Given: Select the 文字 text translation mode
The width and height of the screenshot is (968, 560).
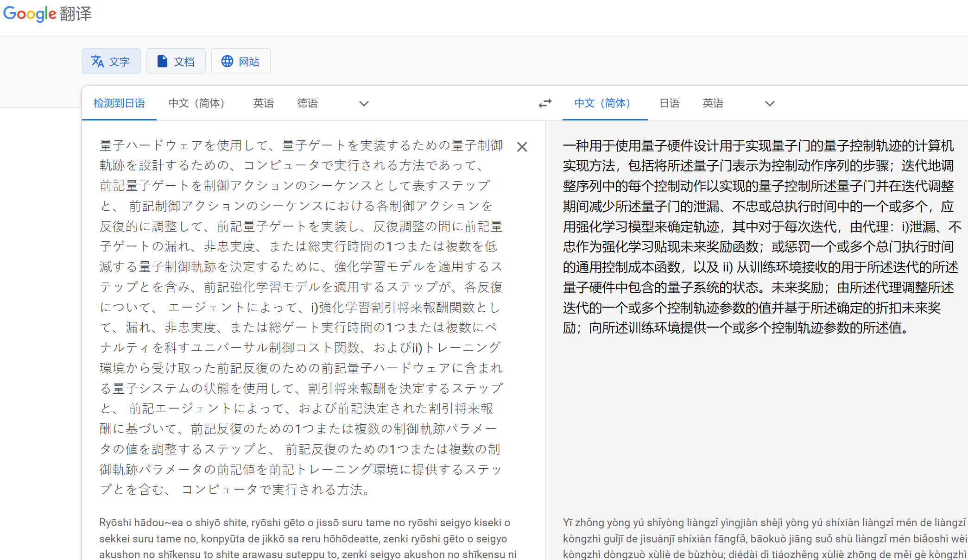Looking at the screenshot, I should point(111,61).
